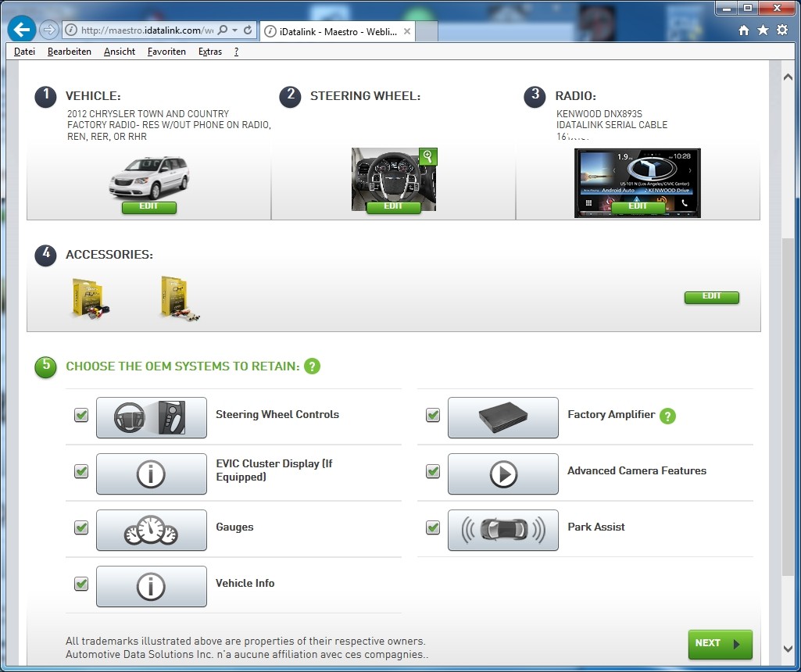Click the page scrollbar up arrow

pos(788,77)
